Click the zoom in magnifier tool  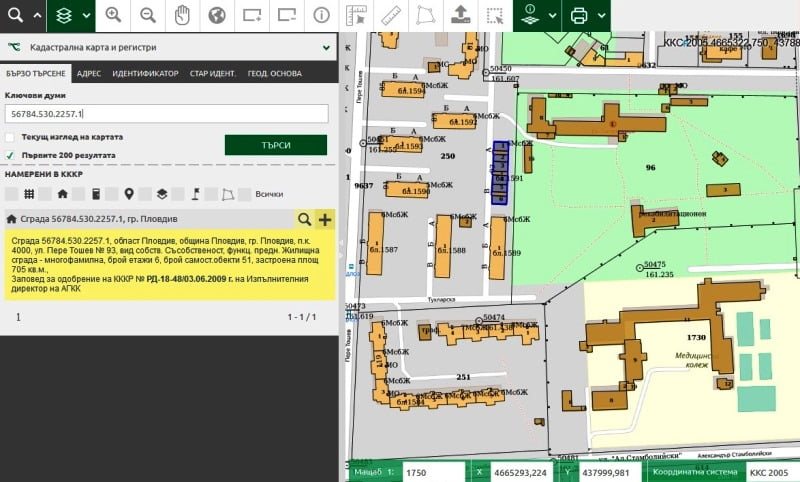tap(113, 16)
